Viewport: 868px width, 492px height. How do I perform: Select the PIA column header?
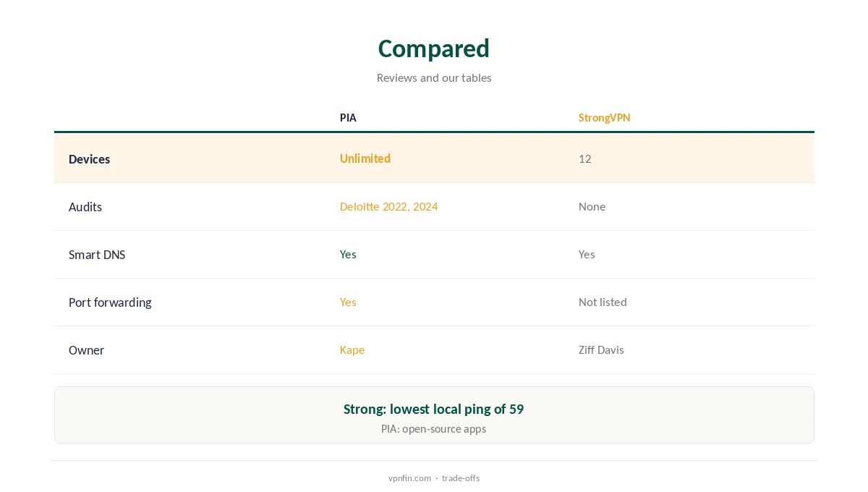348,117
